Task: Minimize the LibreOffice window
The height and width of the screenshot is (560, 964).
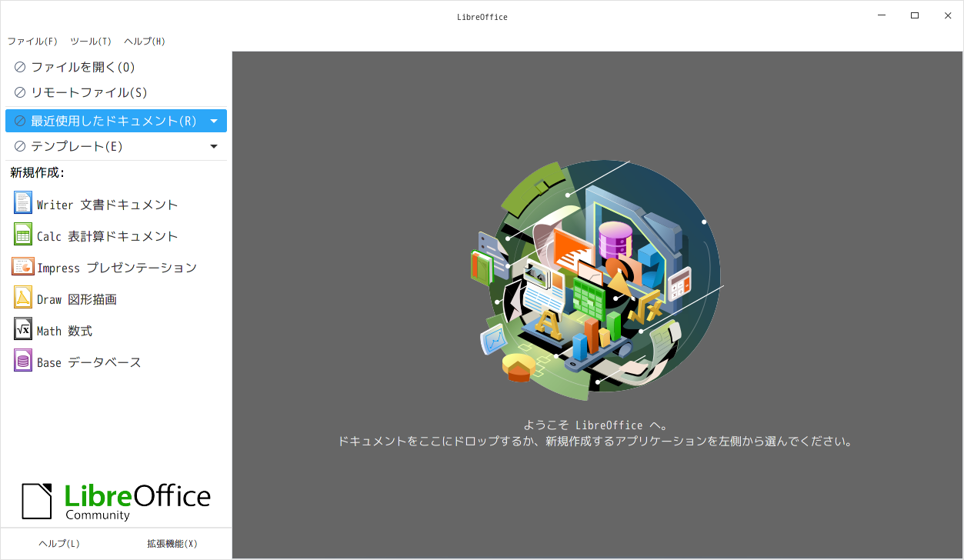Action: 882,15
